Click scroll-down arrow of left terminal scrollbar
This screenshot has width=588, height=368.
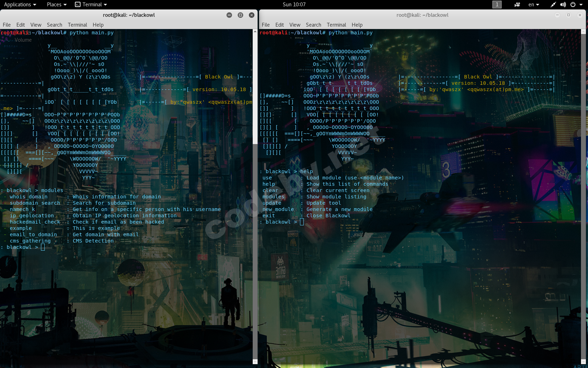tap(255, 361)
